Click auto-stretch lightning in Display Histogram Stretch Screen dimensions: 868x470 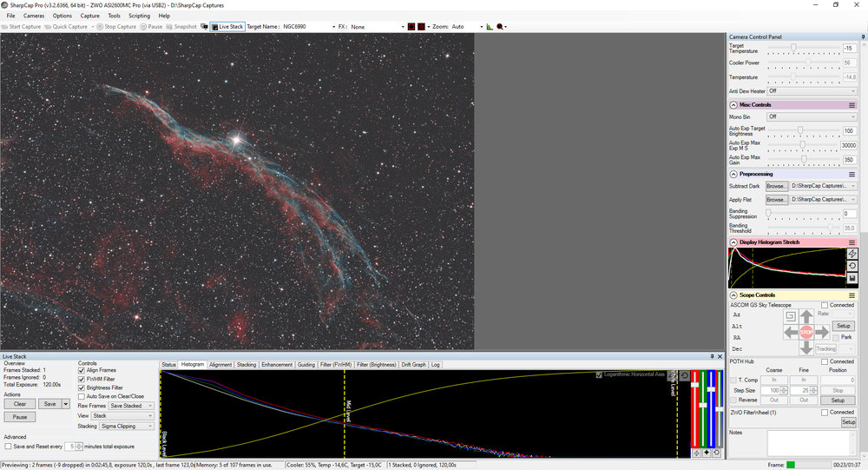tap(852, 254)
